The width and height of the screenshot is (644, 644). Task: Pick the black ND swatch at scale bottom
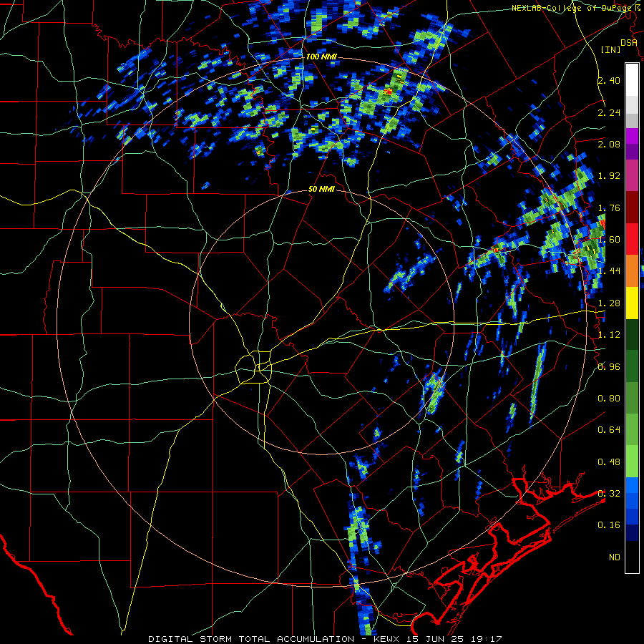click(x=632, y=557)
